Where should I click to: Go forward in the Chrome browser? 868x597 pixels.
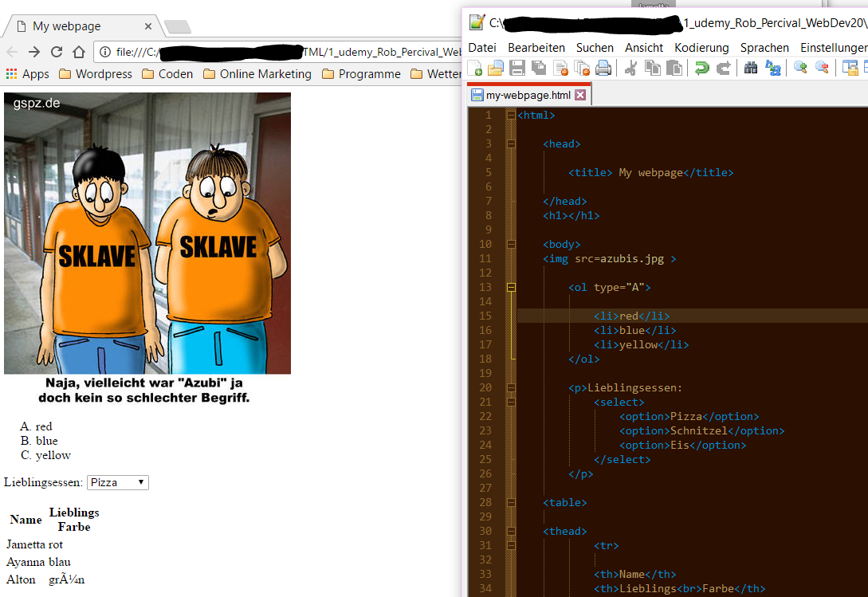coord(34,52)
